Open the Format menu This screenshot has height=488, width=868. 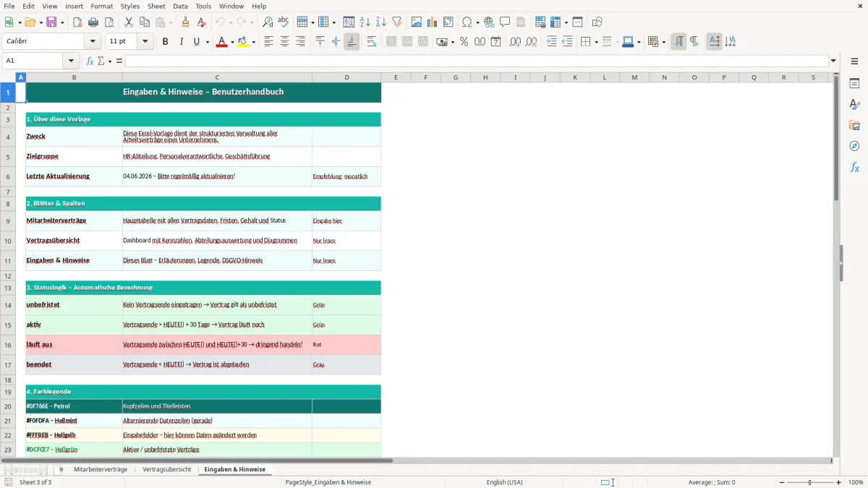[101, 6]
